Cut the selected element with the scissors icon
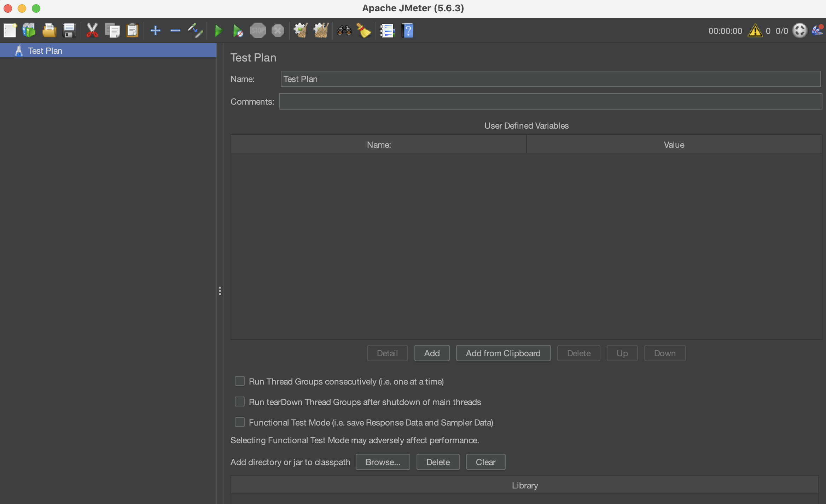This screenshot has height=504, width=826. pyautogui.click(x=92, y=30)
